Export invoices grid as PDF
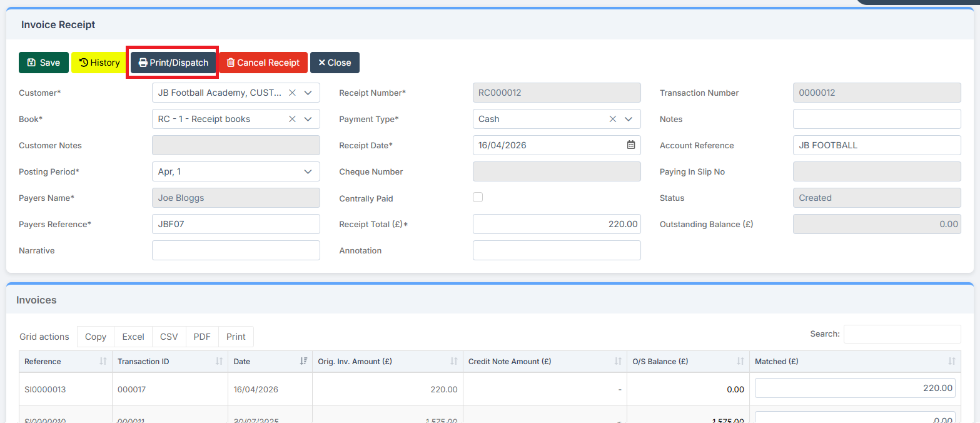The height and width of the screenshot is (423, 980). coord(202,337)
